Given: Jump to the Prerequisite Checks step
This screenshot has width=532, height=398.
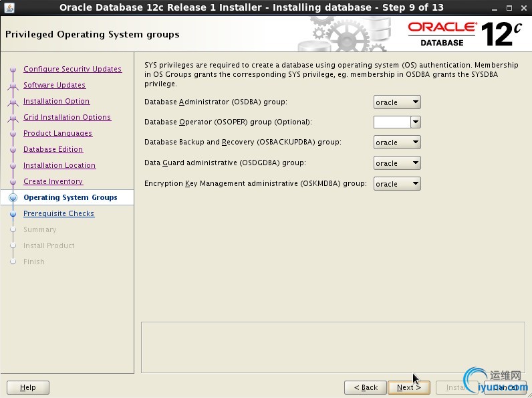Looking at the screenshot, I should [59, 213].
